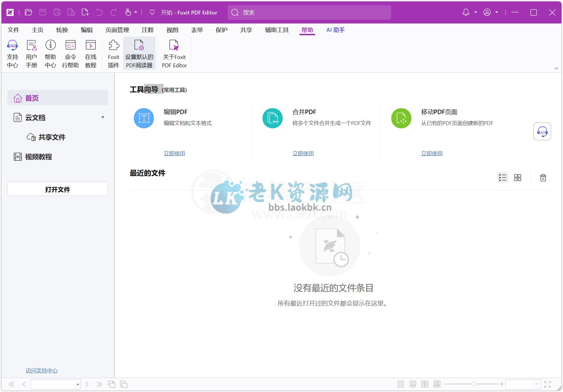This screenshot has height=392, width=563.
Task: Open the User Manual (用户手册)
Action: pos(31,54)
